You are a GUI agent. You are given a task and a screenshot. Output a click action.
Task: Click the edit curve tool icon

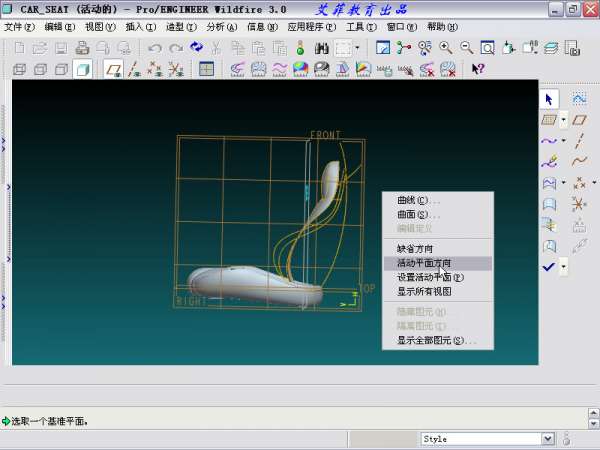(549, 162)
